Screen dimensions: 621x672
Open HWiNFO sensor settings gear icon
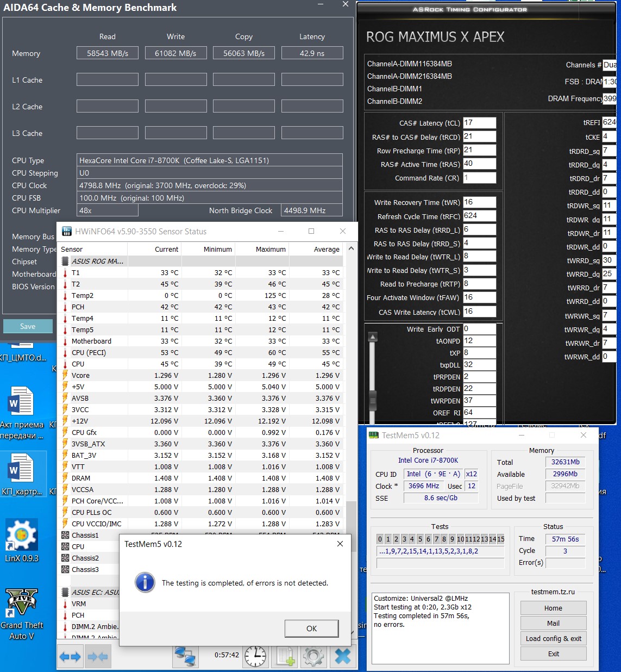click(313, 656)
